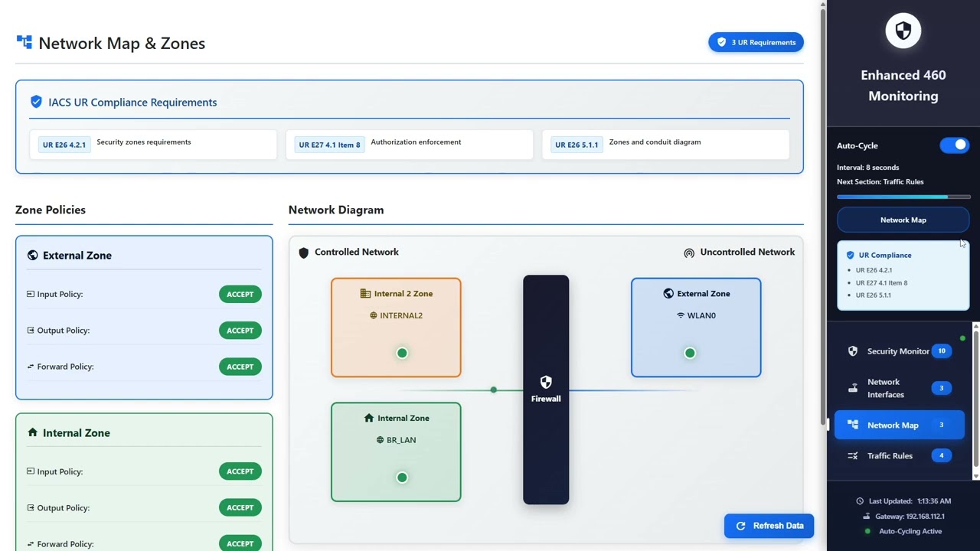Click the Internal Zone house icon in the diagram

[x=369, y=418]
